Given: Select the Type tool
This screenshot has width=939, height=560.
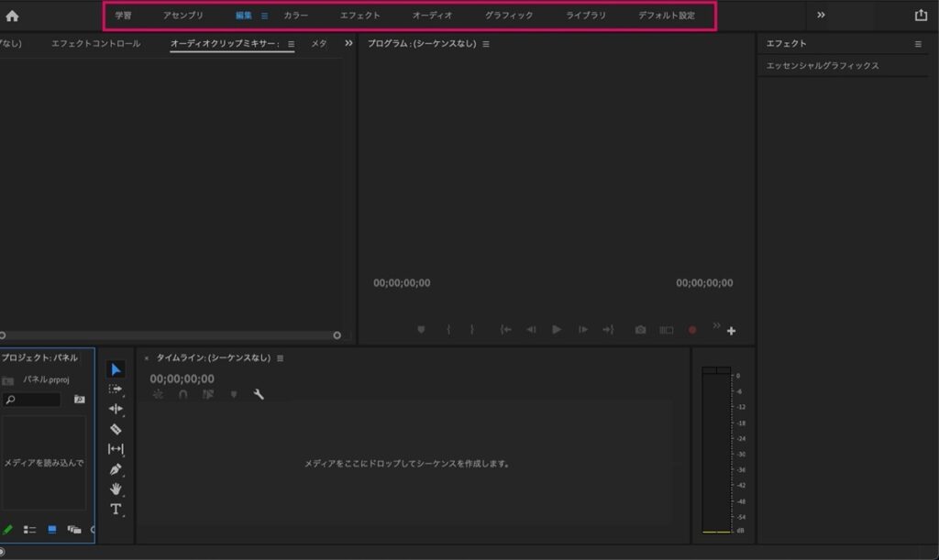Looking at the screenshot, I should (x=116, y=510).
